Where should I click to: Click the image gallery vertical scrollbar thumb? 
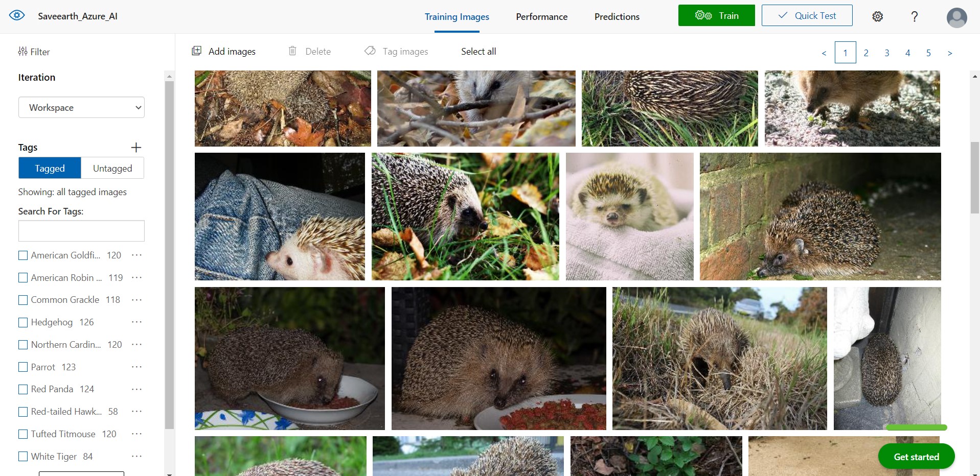[x=974, y=177]
